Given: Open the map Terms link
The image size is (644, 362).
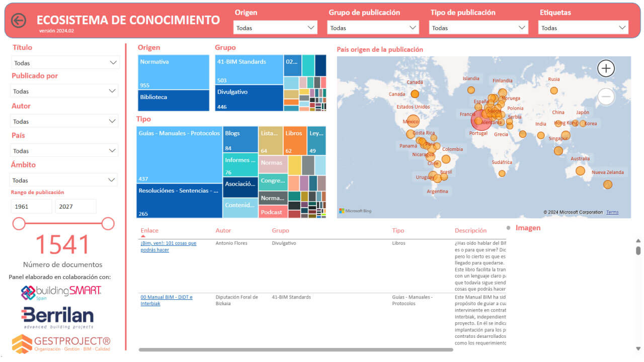Looking at the screenshot, I should click(x=612, y=212).
